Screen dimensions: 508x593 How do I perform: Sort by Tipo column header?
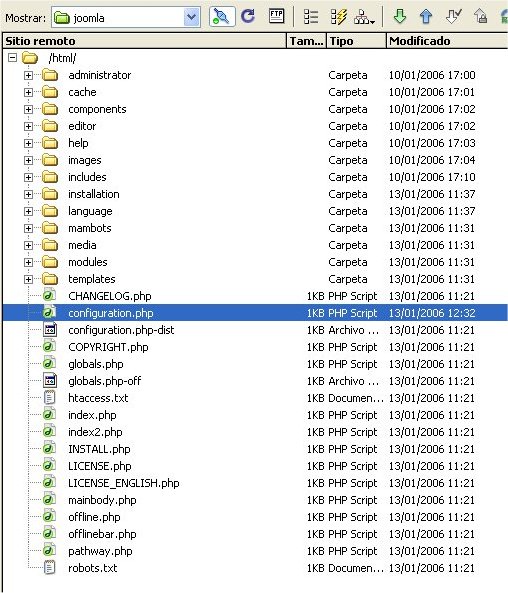pyautogui.click(x=356, y=41)
